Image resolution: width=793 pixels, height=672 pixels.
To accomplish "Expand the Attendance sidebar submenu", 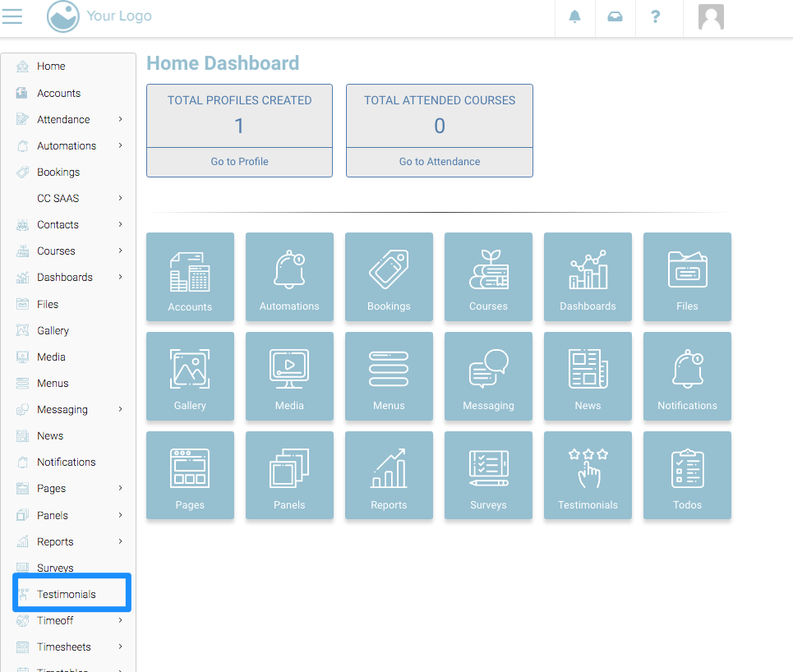I will [x=120, y=119].
